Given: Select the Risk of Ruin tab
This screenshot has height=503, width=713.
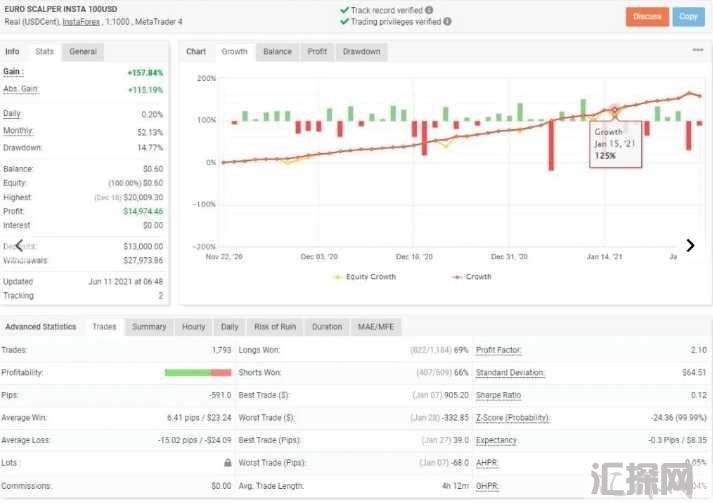Looking at the screenshot, I should click(274, 327).
